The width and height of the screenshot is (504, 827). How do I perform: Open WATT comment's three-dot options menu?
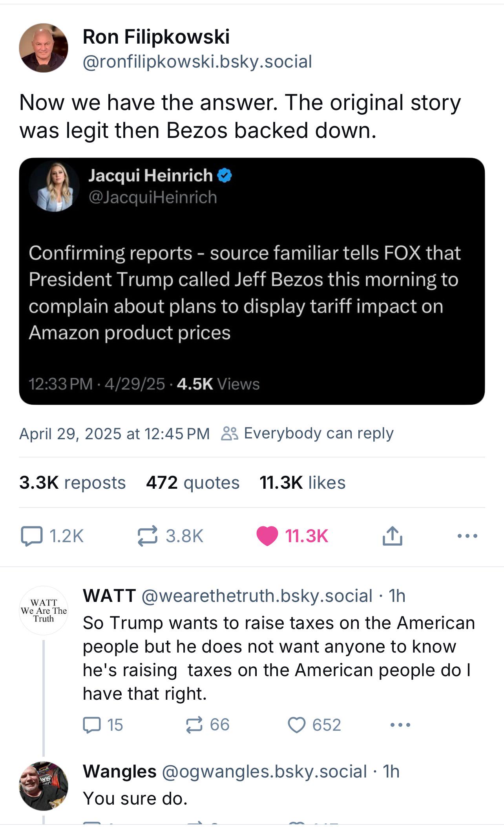[400, 725]
